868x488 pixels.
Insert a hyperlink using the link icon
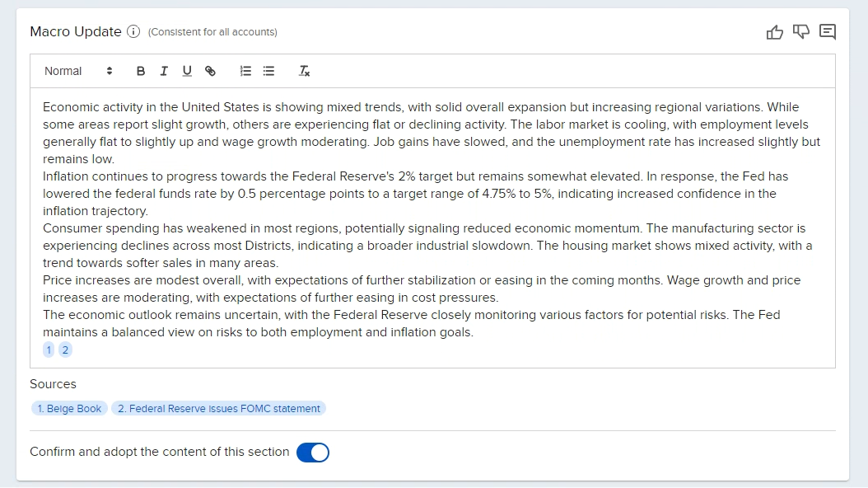click(210, 71)
